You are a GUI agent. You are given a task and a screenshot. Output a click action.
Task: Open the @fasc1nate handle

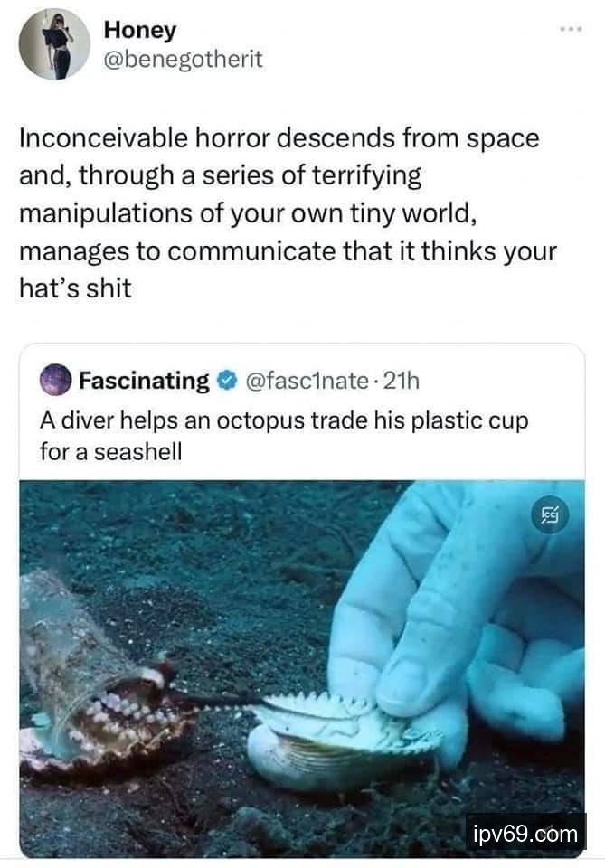[305, 381]
